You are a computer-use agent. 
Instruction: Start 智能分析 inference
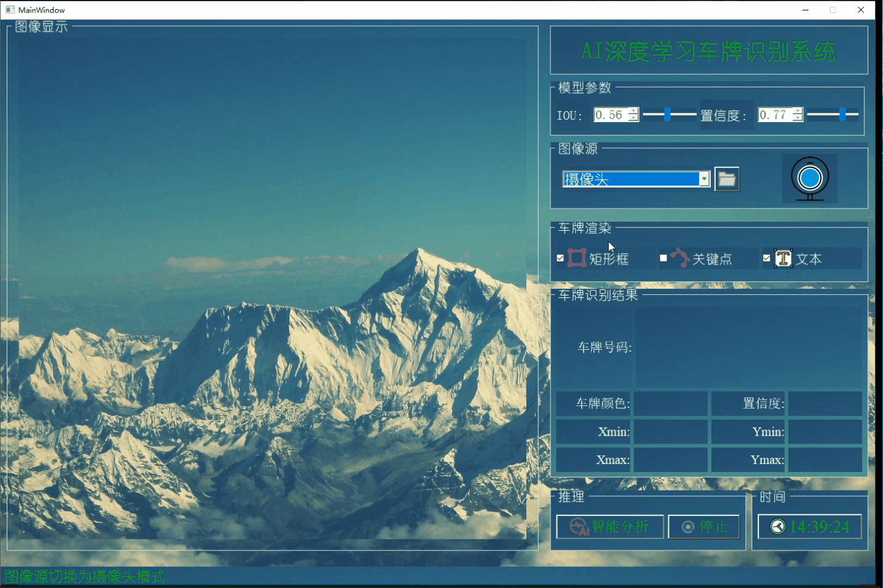pos(610,527)
